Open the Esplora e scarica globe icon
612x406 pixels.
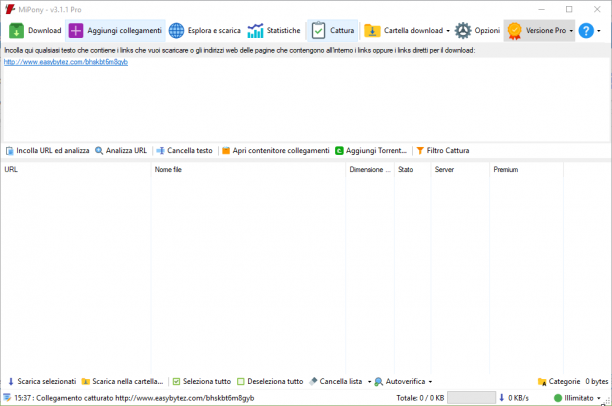click(x=176, y=30)
